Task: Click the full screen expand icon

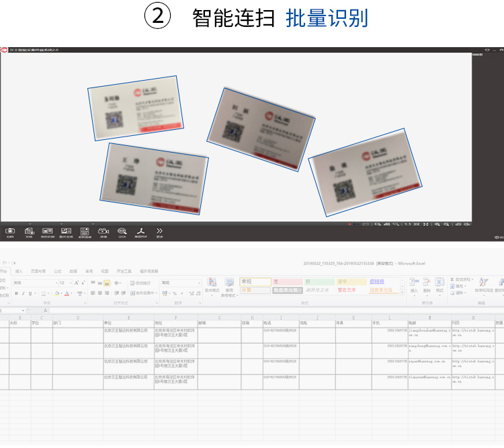Action: click(x=425, y=224)
